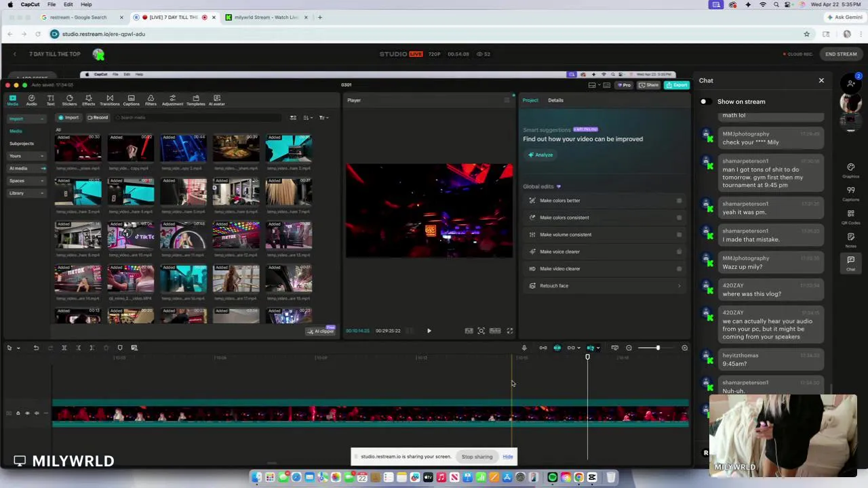
Task: Open the Stickers panel in CapCut
Action: (x=69, y=100)
